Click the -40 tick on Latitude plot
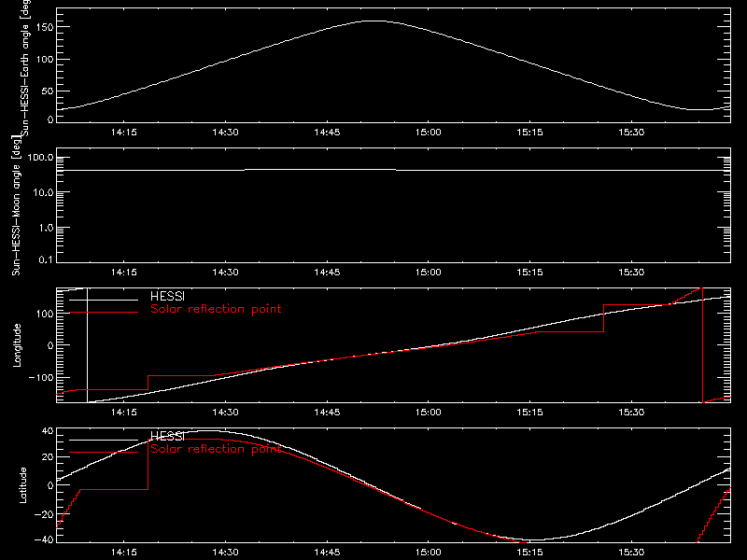 [44, 540]
